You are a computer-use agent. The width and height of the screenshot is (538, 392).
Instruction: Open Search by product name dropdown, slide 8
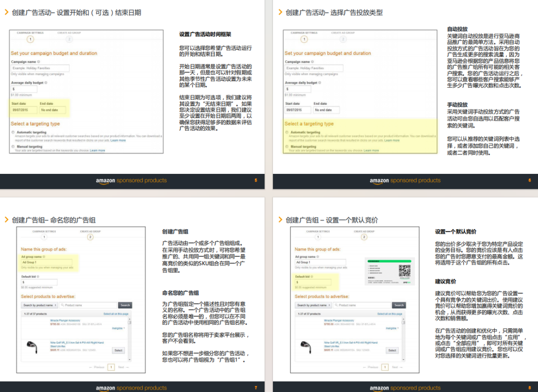click(314, 305)
